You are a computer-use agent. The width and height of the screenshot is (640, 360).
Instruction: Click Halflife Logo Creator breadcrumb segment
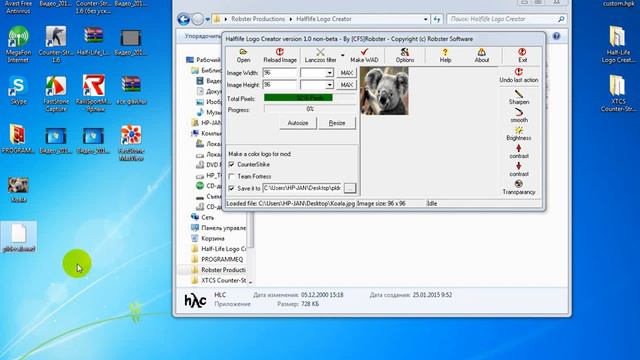click(324, 19)
